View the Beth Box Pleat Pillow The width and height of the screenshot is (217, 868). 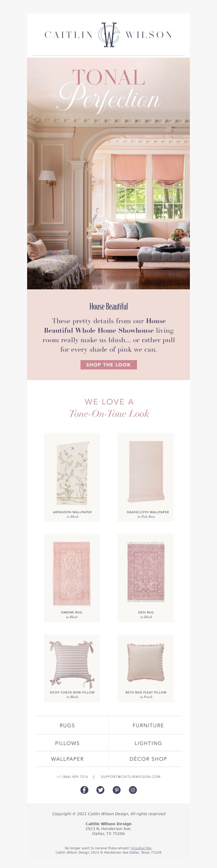[x=145, y=669]
